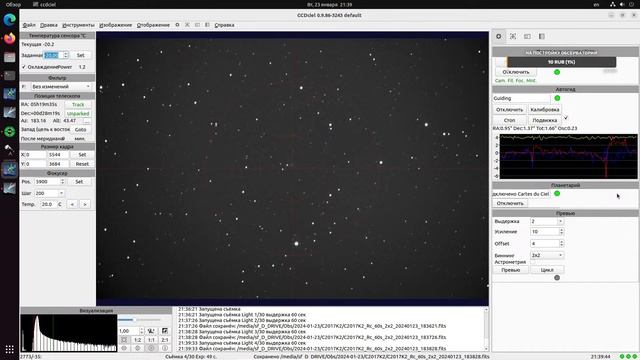Select the third tab icon in right panel
The width and height of the screenshot is (640, 360).
[527, 36]
